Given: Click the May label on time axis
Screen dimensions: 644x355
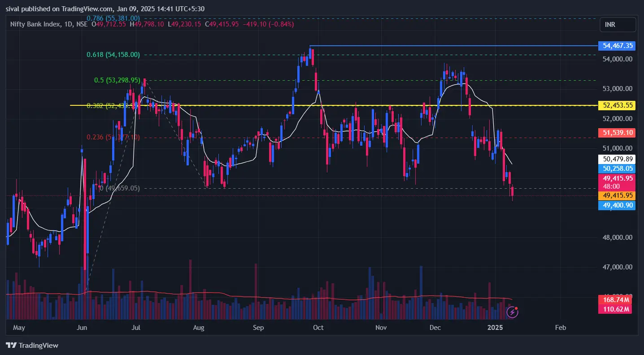Looking at the screenshot, I should tap(19, 328).
